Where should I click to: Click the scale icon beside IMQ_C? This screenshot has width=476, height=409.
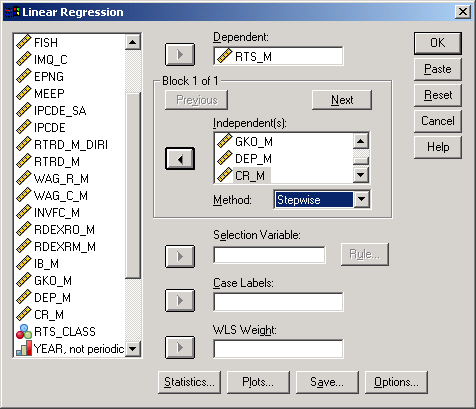pyautogui.click(x=24, y=59)
